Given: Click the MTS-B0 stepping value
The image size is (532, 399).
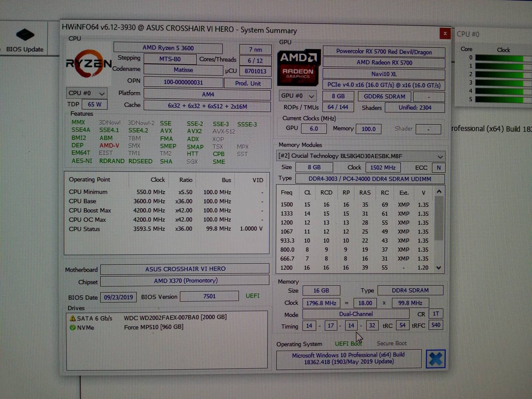Looking at the screenshot, I should coord(170,59).
